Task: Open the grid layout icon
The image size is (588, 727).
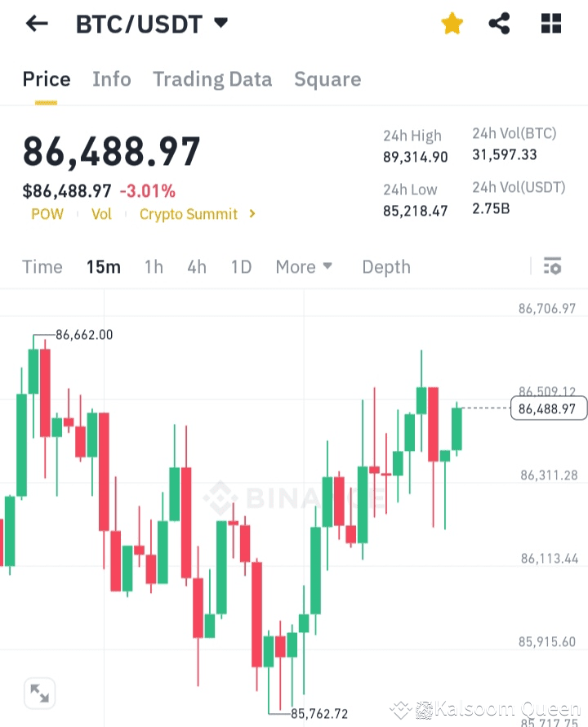Action: click(x=551, y=24)
